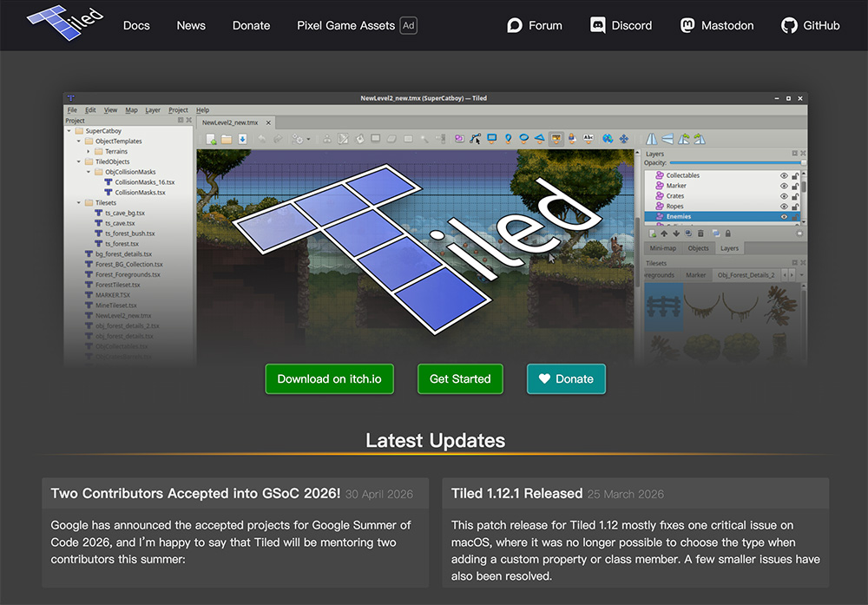This screenshot has height=605, width=868.
Task: Select the Insert Text tool
Action: point(589,139)
